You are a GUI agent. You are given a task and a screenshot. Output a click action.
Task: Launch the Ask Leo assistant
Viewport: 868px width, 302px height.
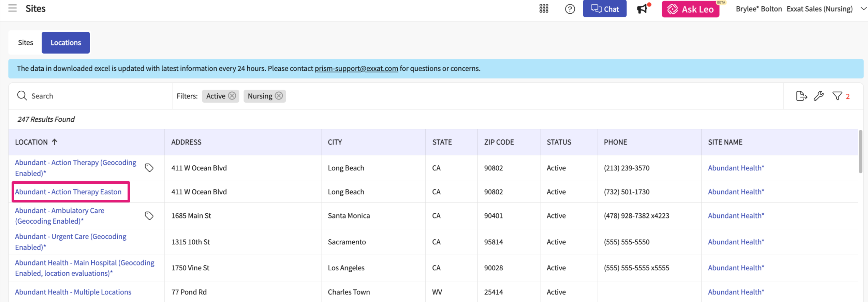tap(690, 9)
